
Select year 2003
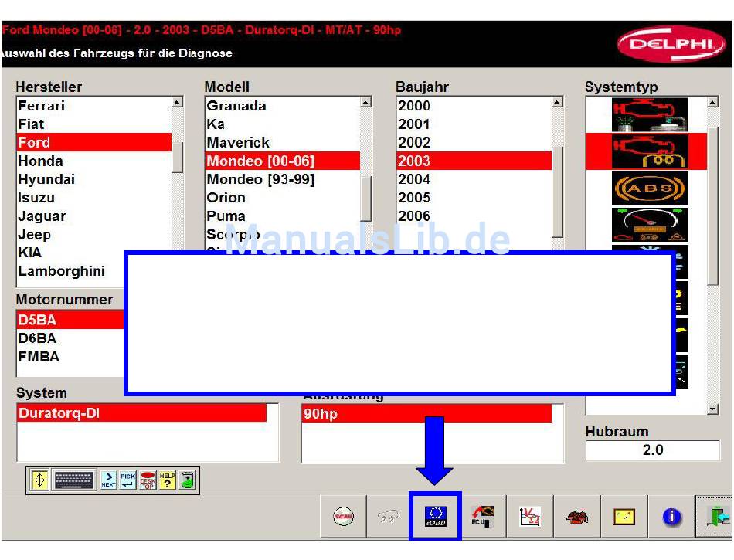pos(474,161)
